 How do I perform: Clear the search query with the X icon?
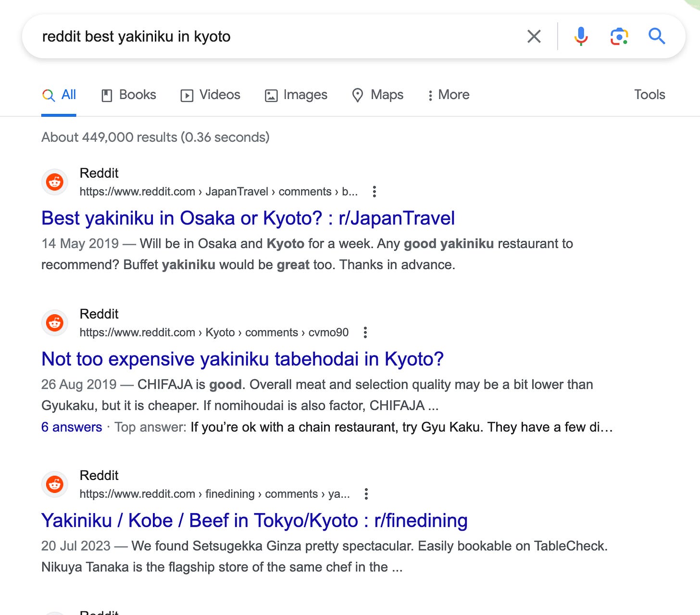534,37
